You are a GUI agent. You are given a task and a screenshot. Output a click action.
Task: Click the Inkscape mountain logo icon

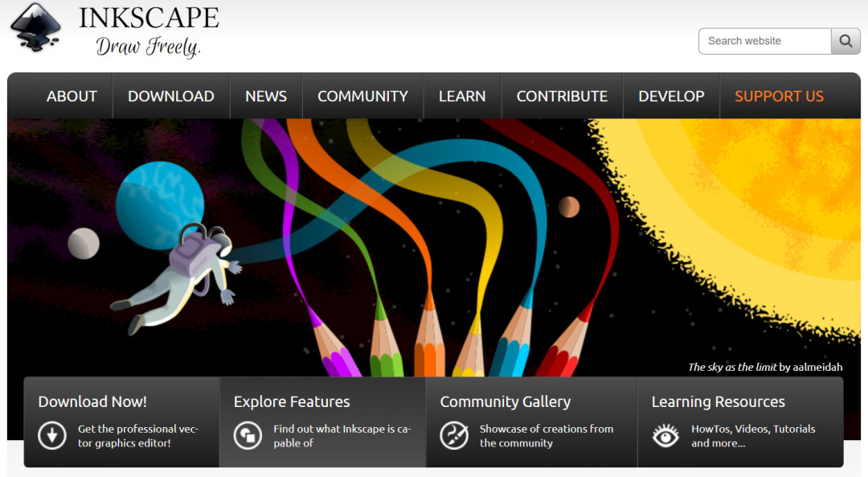pos(36,27)
